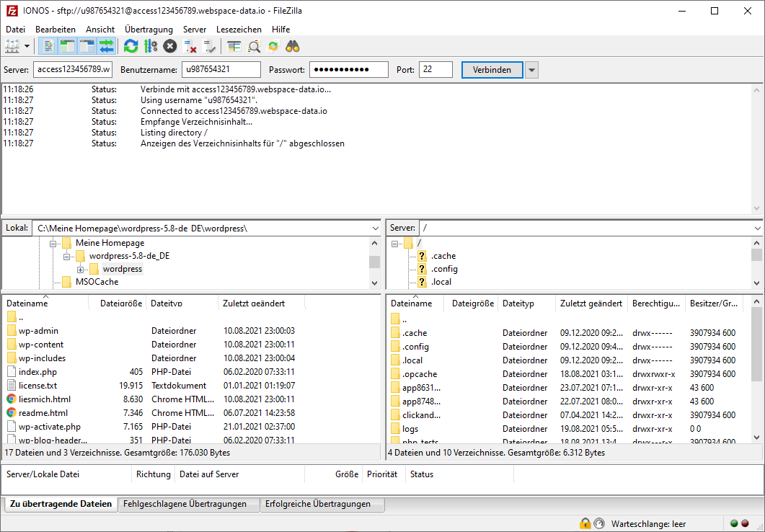This screenshot has width=765, height=532.
Task: Click message log vertical scrollbar
Action: pyautogui.click(x=756, y=148)
